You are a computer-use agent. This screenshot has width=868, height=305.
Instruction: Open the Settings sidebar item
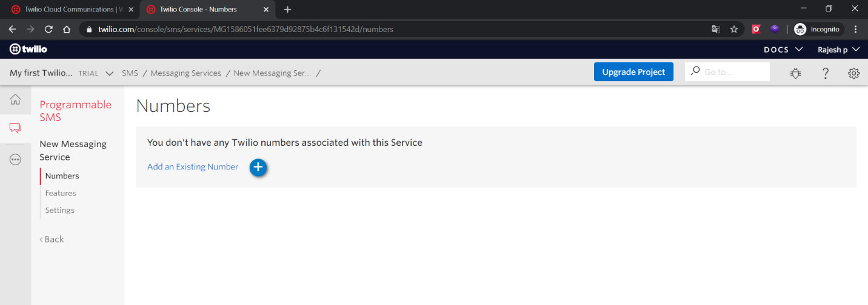tap(59, 210)
